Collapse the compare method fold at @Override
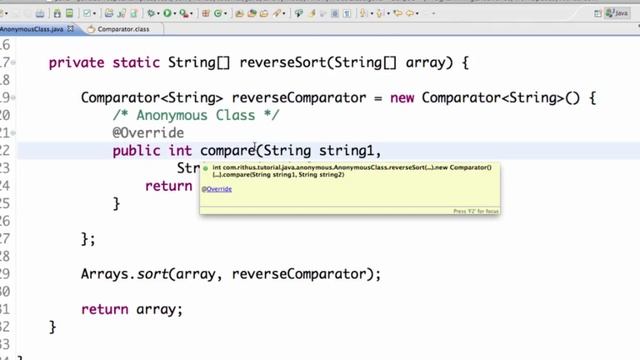Screen dimensions: 640x360 (13, 133)
